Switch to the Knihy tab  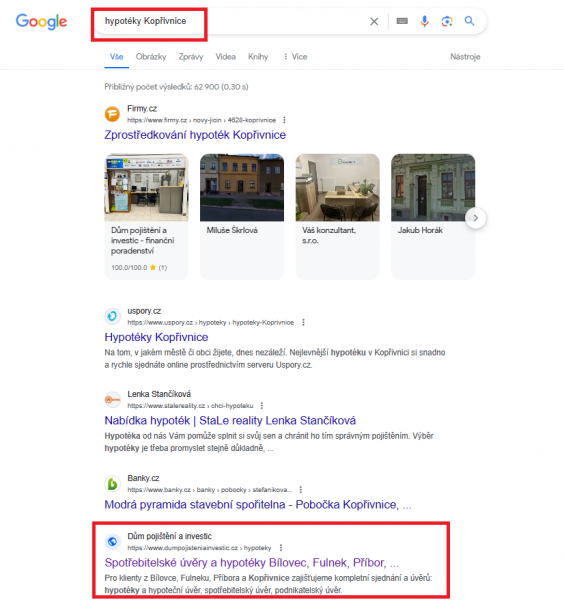pos(258,57)
